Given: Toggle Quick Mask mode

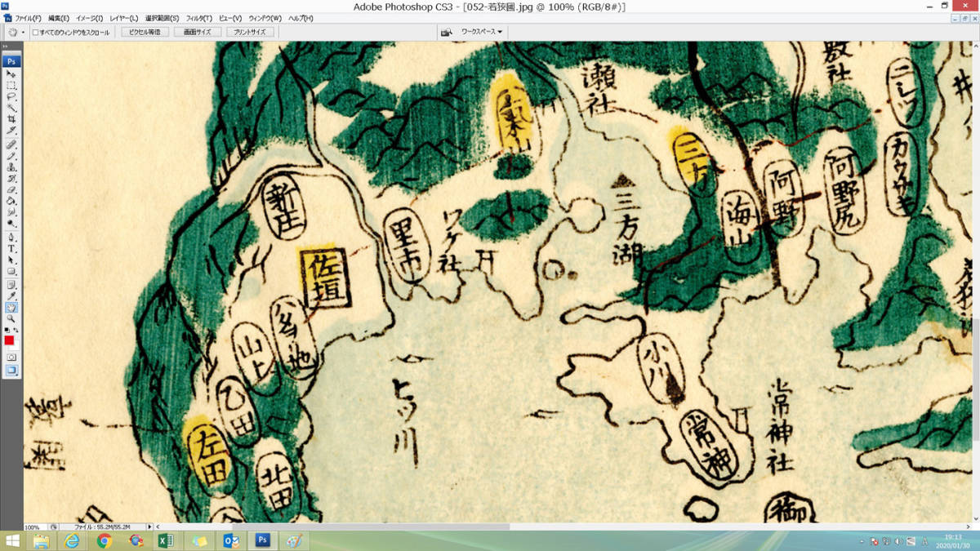Looking at the screenshot, I should (x=11, y=357).
